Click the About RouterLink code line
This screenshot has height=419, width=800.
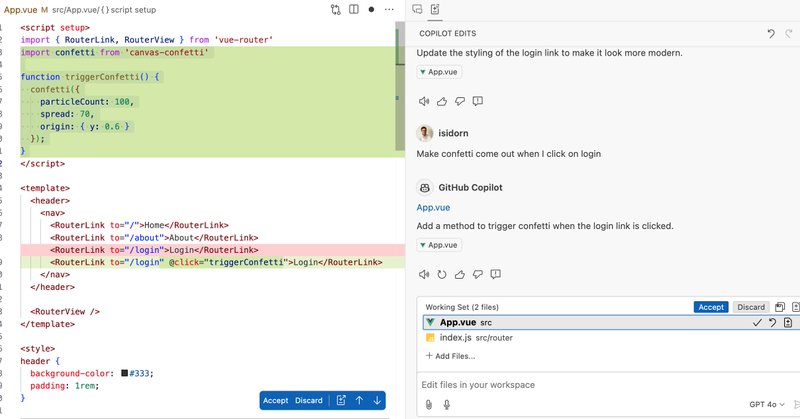coord(154,238)
